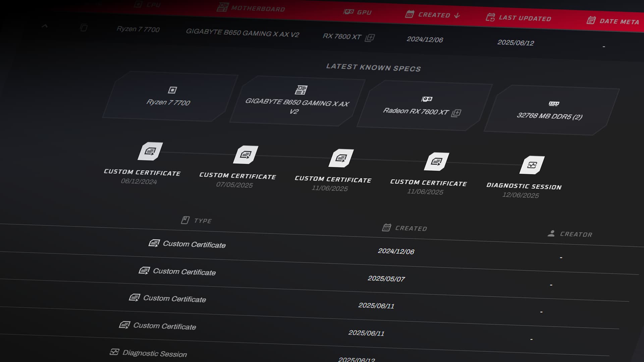Open third timeline marker, first 11/06/2025 certificate
Viewport: 644px width, 362px height.
pos(341,158)
